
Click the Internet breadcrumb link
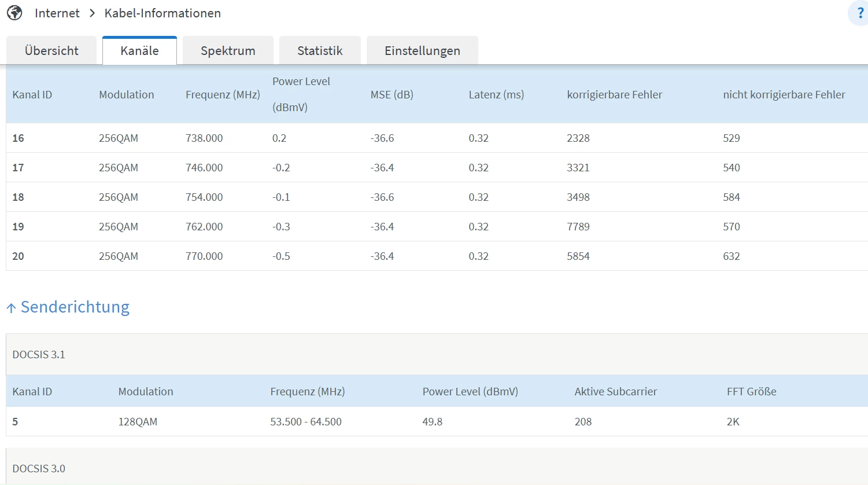(x=57, y=13)
